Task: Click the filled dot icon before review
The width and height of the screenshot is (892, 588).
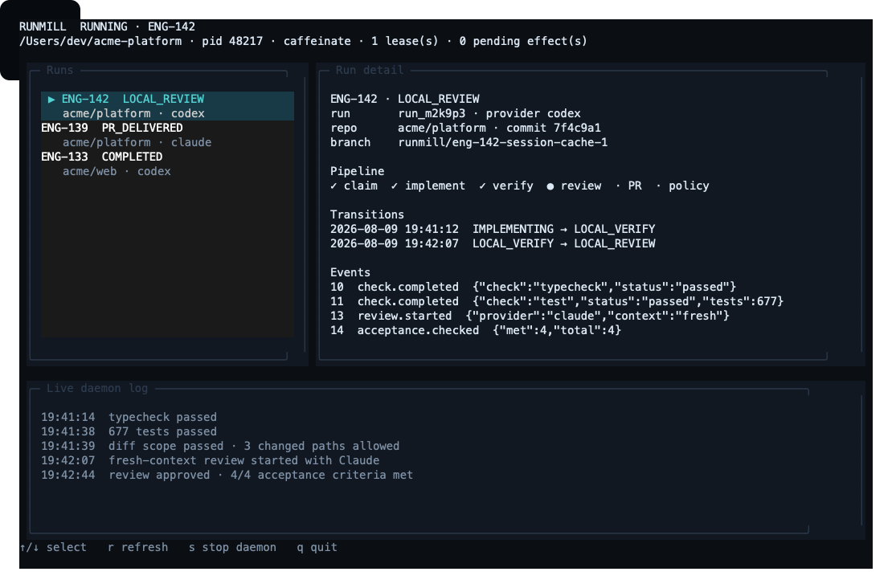Action: coord(550,186)
